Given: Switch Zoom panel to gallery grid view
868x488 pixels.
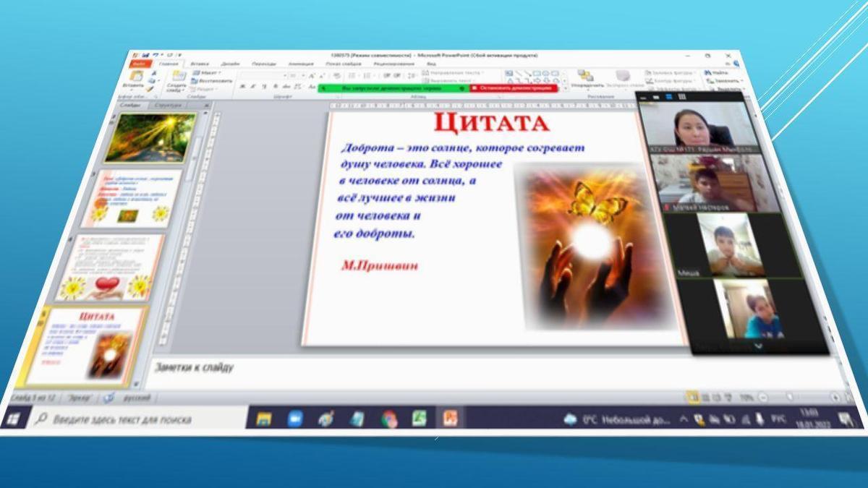Looking at the screenshot, I should point(681,97).
